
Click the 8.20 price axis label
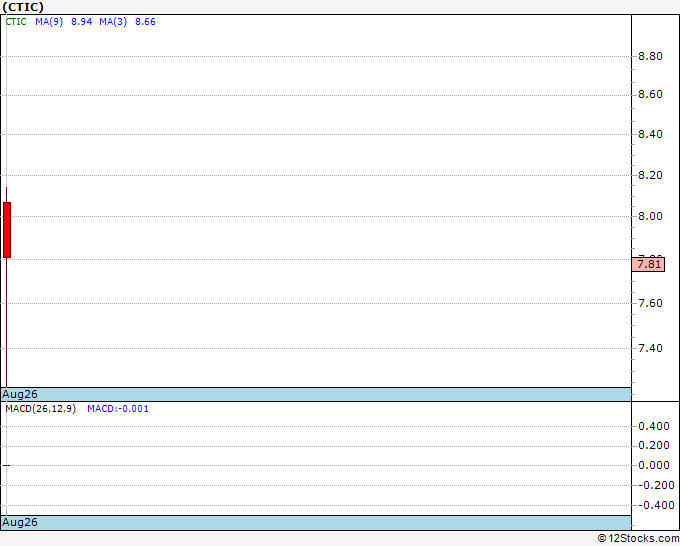[x=650, y=175]
